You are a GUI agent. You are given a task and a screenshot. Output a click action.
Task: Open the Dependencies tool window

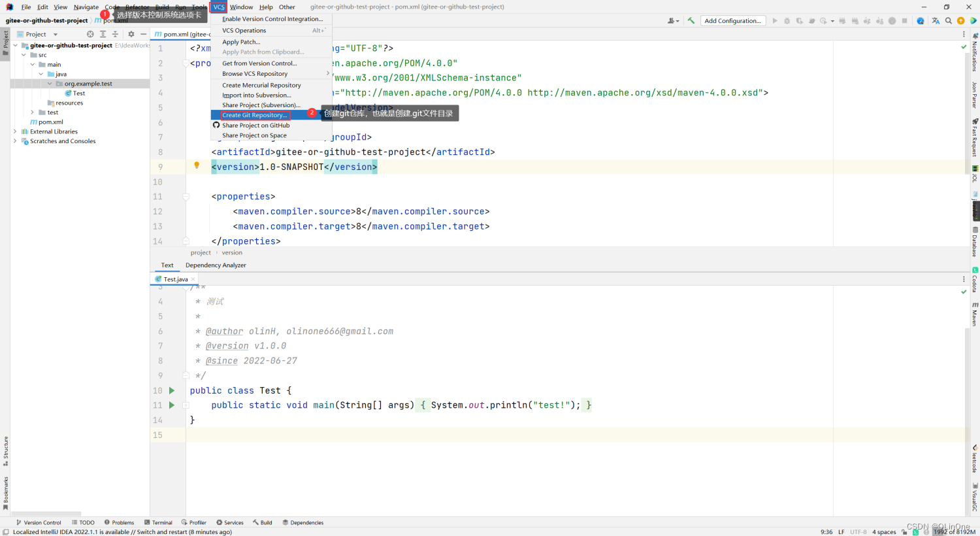click(x=303, y=522)
